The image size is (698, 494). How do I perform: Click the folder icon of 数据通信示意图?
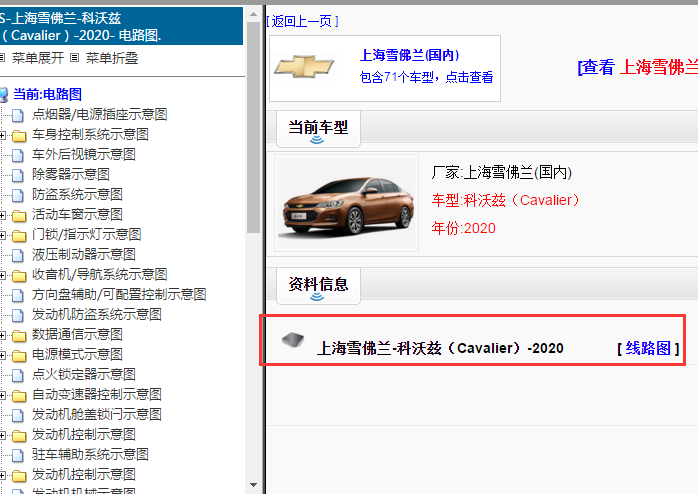[x=19, y=336]
